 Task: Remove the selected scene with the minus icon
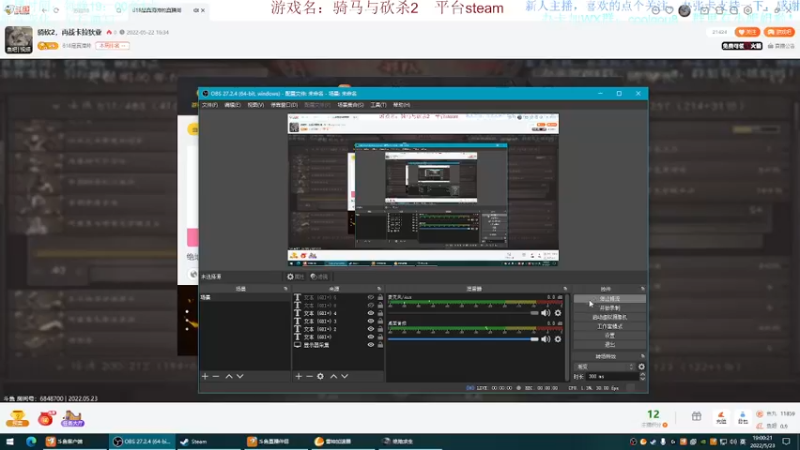pyautogui.click(x=216, y=376)
